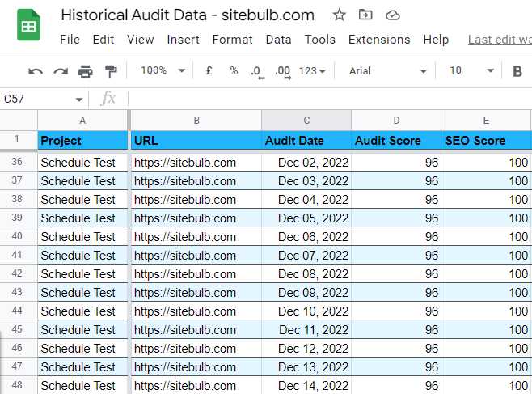Open the Data menu
532x394 pixels.
[x=278, y=40]
